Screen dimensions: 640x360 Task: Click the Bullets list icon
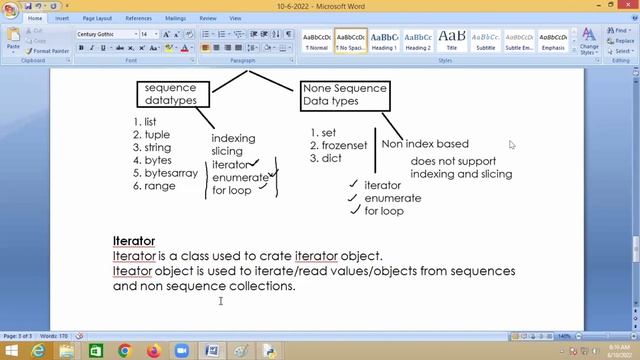(x=206, y=34)
